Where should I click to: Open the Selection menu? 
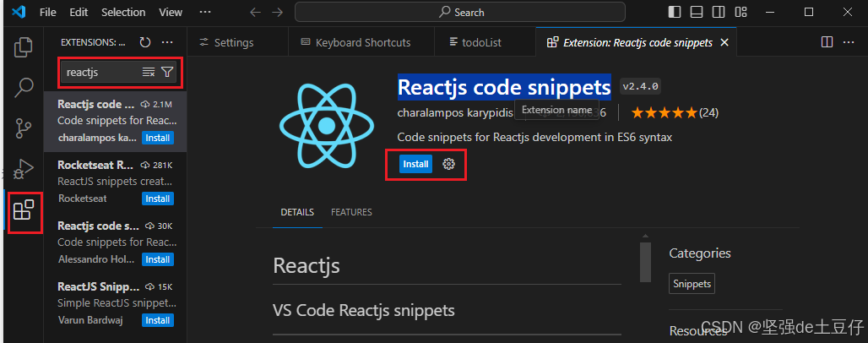tap(122, 12)
